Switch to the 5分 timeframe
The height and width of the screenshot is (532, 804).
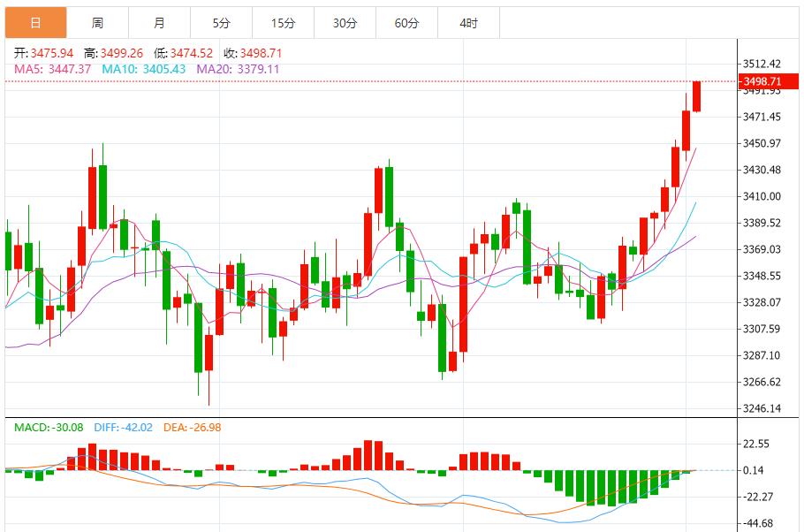point(221,23)
